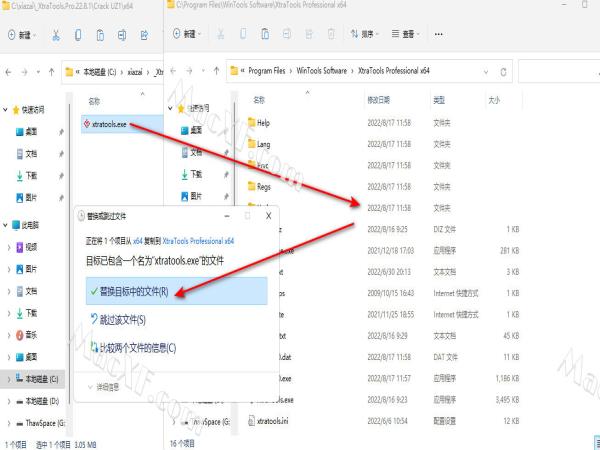Expand 本地磁盘 (D:) in the left sidebar
Screen dimensions: 600x450
pos(9,401)
